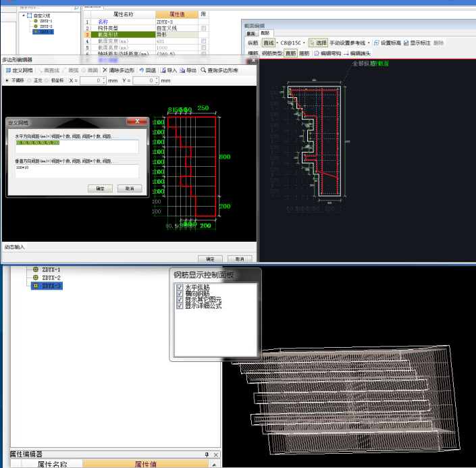Click the 导入 import icon
This screenshot has height=468, width=476.
coord(163,70)
